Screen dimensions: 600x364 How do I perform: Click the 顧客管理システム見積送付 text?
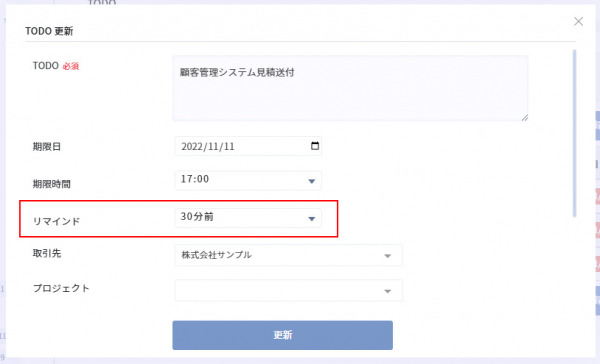[237, 72]
